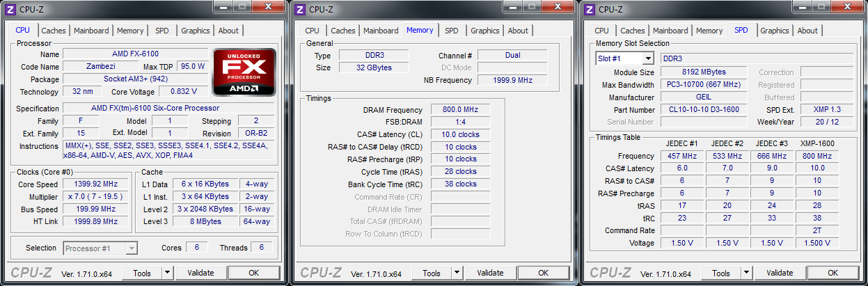Switch to Memory tab in first CPU-Z window
This screenshot has width=868, height=286.
click(130, 31)
